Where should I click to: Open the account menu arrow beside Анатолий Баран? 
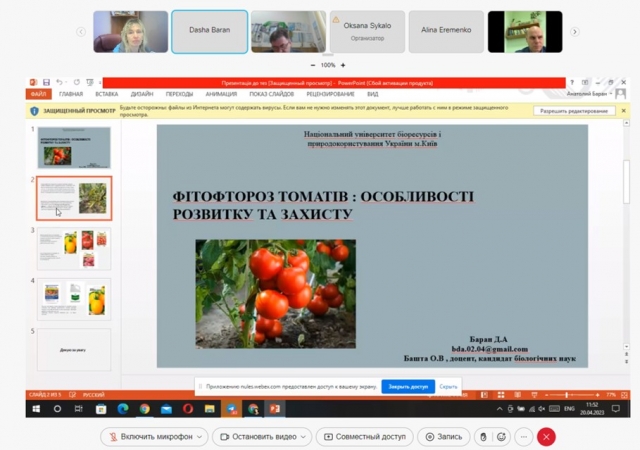point(611,94)
